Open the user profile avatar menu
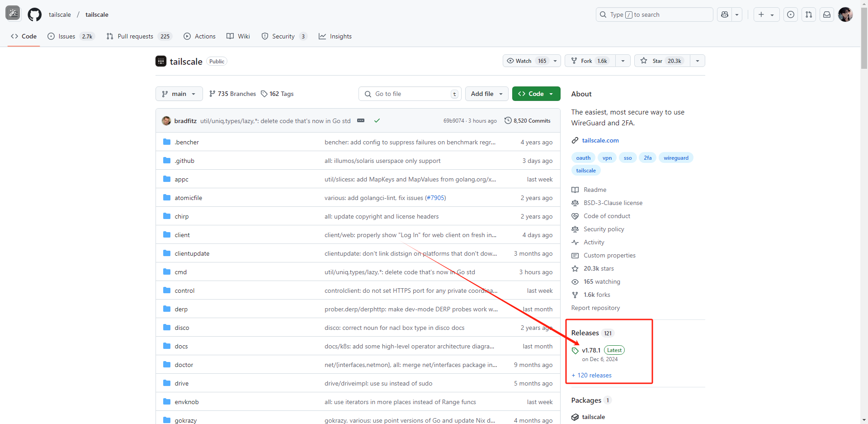868x424 pixels. pos(845,14)
